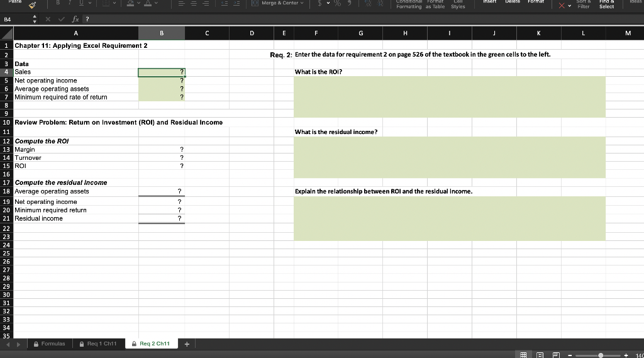Apply Comma Style format

point(350,3)
